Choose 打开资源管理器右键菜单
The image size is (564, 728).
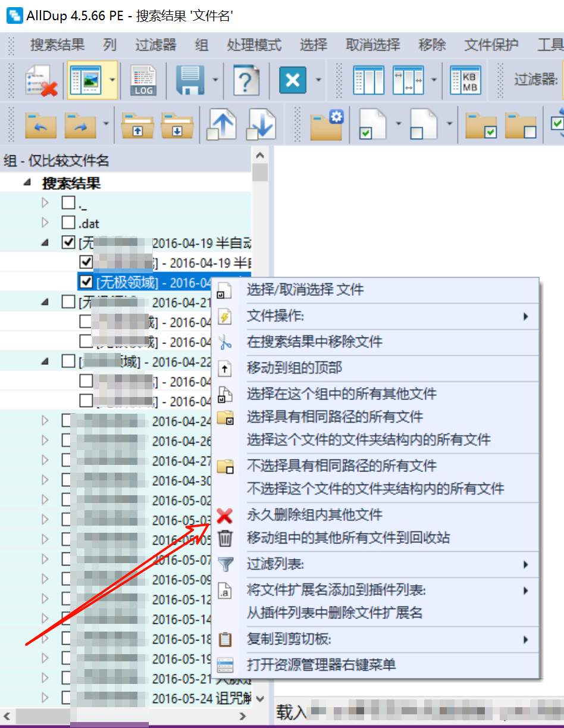point(376,665)
